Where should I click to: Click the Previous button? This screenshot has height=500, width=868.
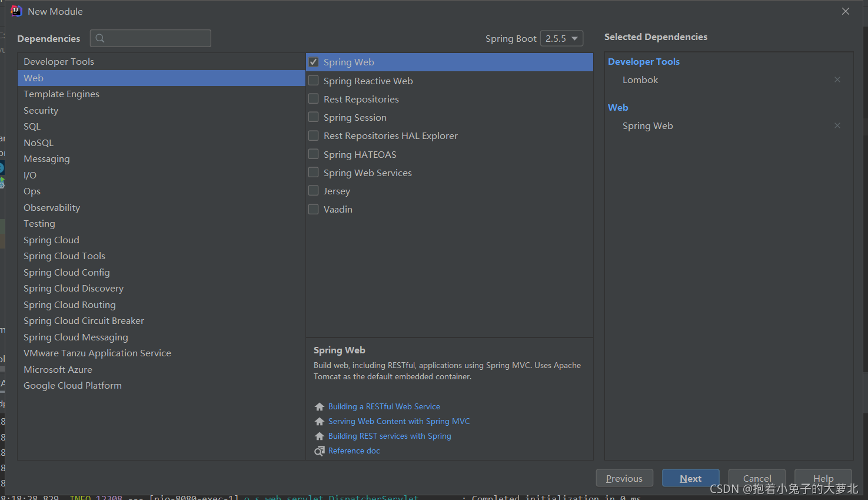coord(624,478)
